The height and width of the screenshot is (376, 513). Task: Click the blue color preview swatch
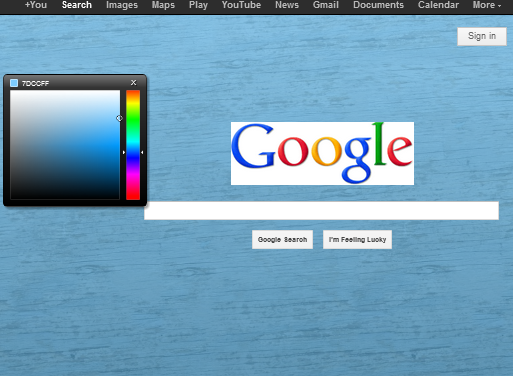pos(14,83)
